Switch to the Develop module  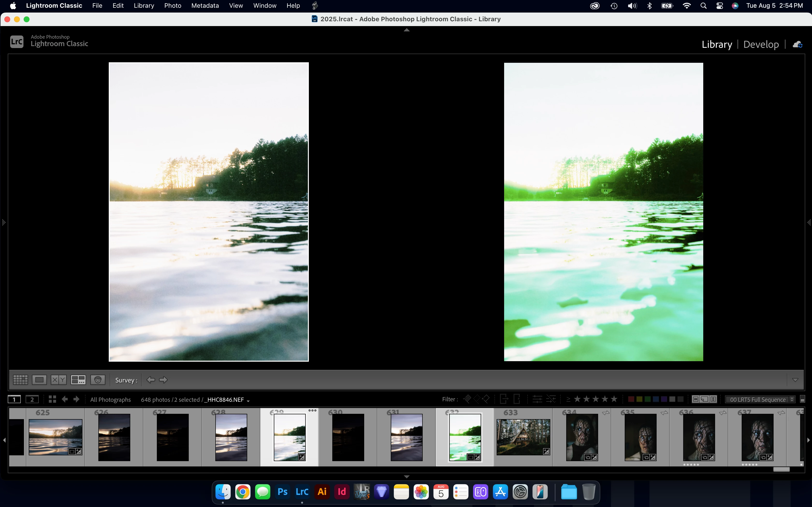point(761,44)
